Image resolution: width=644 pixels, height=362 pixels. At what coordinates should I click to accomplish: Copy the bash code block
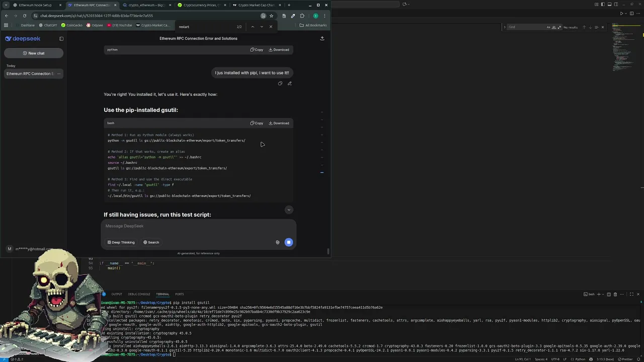(x=257, y=123)
